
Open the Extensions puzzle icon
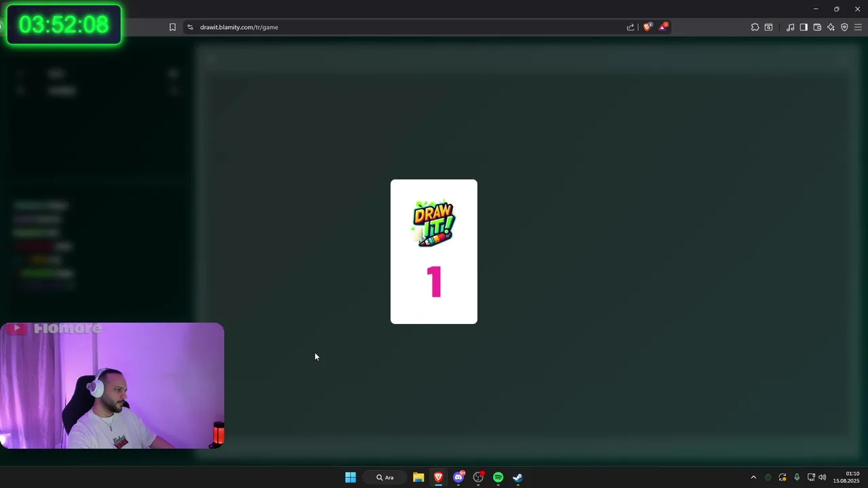tap(755, 27)
